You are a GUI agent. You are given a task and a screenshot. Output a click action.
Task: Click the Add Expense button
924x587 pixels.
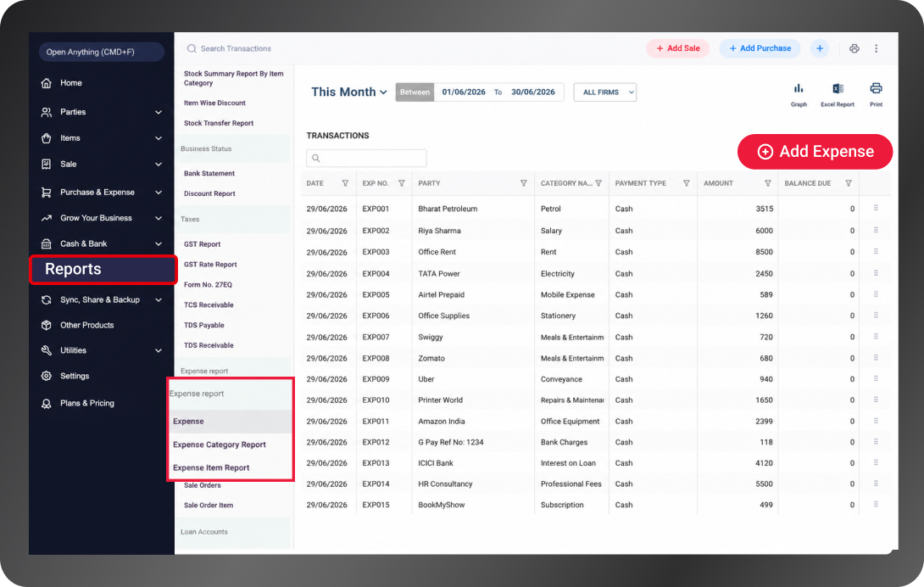[815, 152]
